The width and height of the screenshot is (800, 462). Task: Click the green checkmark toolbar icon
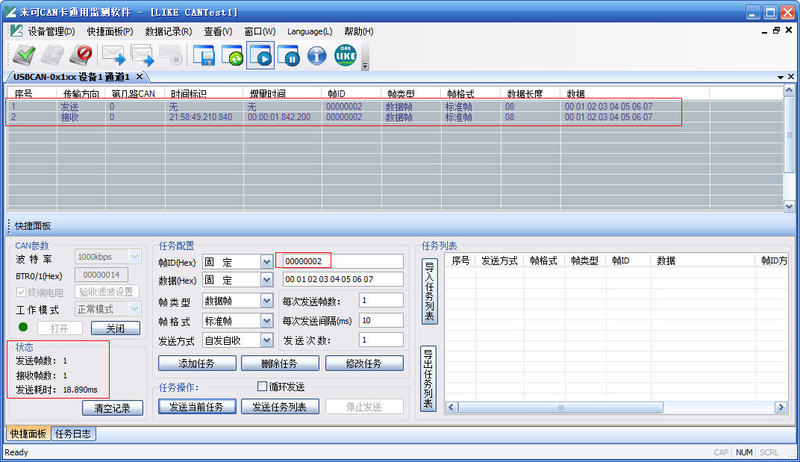pyautogui.click(x=22, y=55)
